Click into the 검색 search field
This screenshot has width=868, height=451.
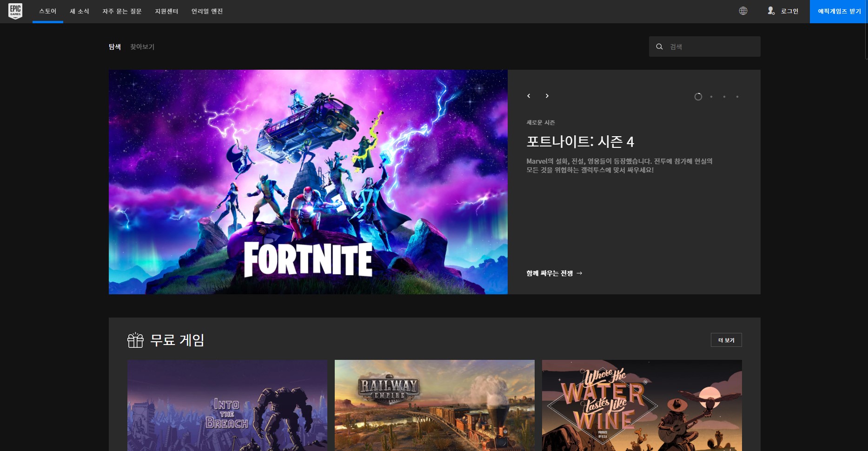(705, 46)
